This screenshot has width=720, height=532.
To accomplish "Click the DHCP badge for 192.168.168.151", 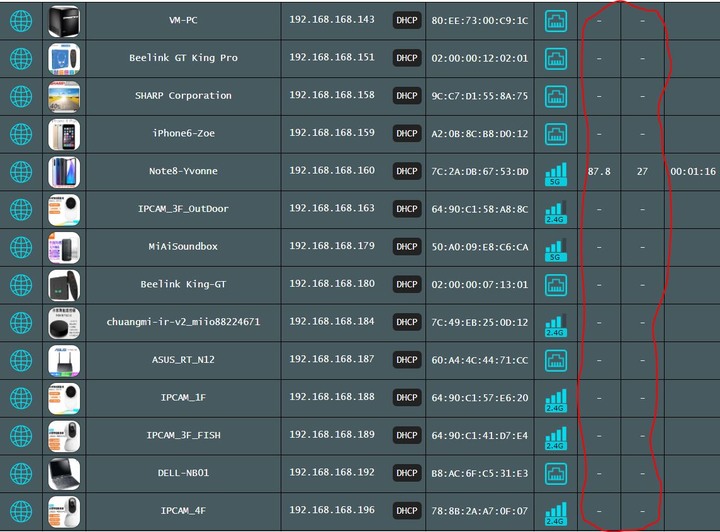I will [407, 58].
